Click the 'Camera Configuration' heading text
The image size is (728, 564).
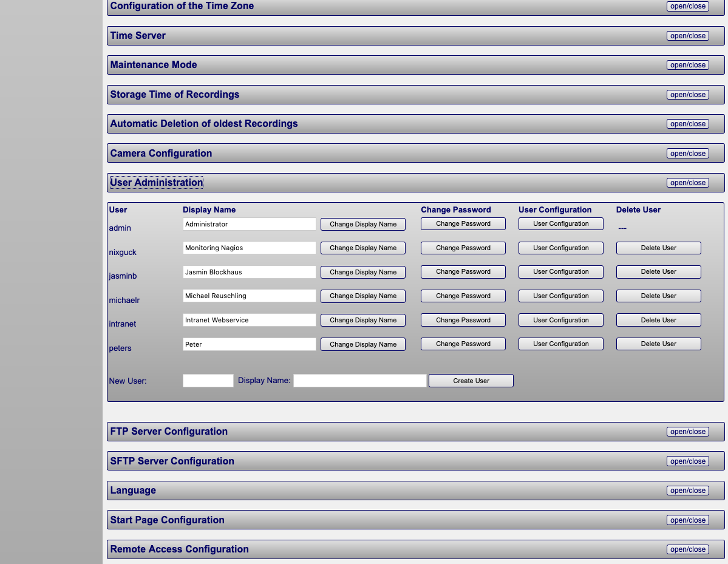coord(161,153)
